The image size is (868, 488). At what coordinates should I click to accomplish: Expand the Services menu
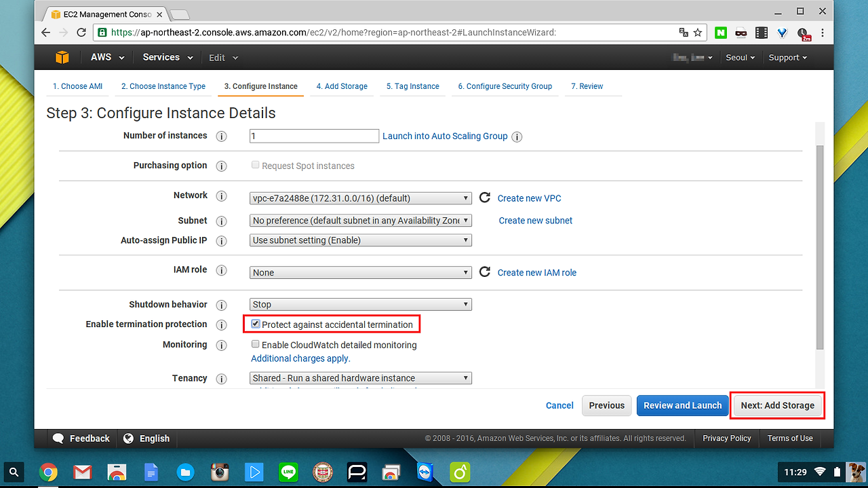click(x=167, y=58)
